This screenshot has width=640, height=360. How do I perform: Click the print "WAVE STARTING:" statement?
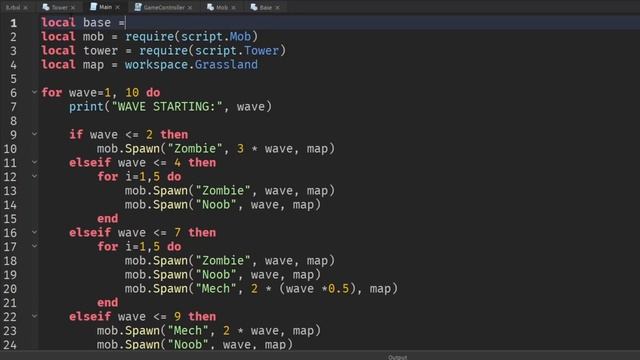(x=170, y=107)
